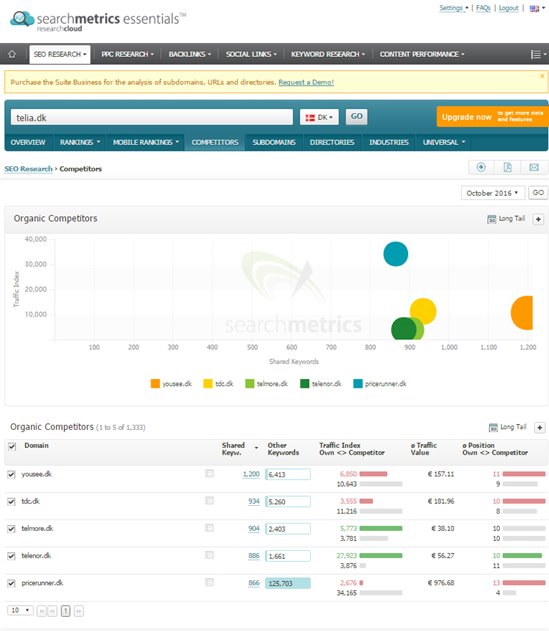Select the language flag selector

[x=537, y=8]
